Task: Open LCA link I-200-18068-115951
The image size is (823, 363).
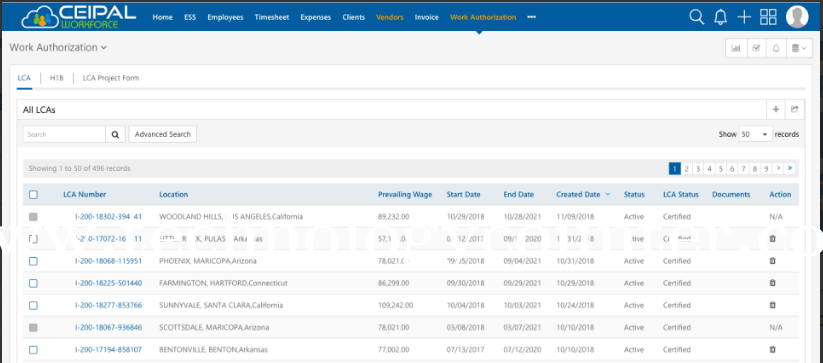Action: [108, 261]
